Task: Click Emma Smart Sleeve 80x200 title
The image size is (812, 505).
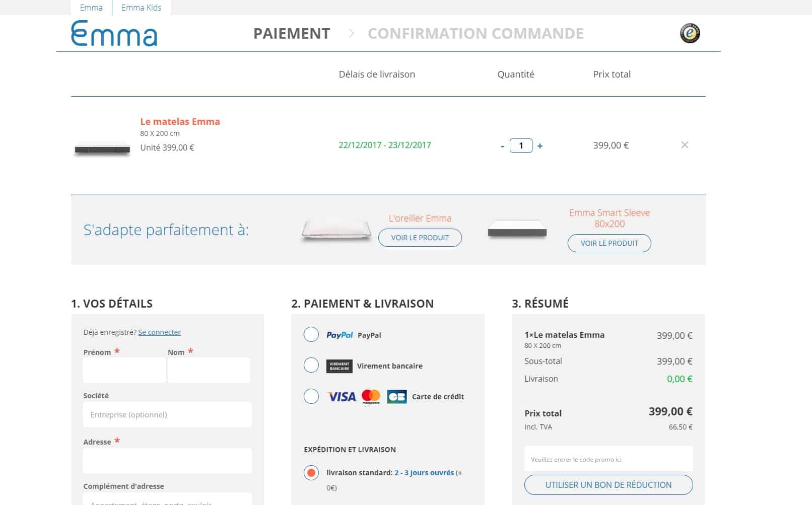Action: 610,218
